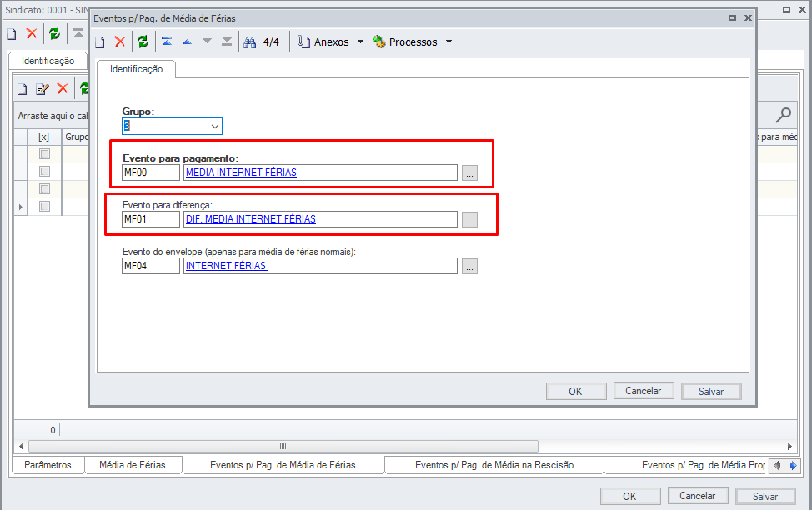
Task: Open the Média de Férias tab
Action: point(133,465)
